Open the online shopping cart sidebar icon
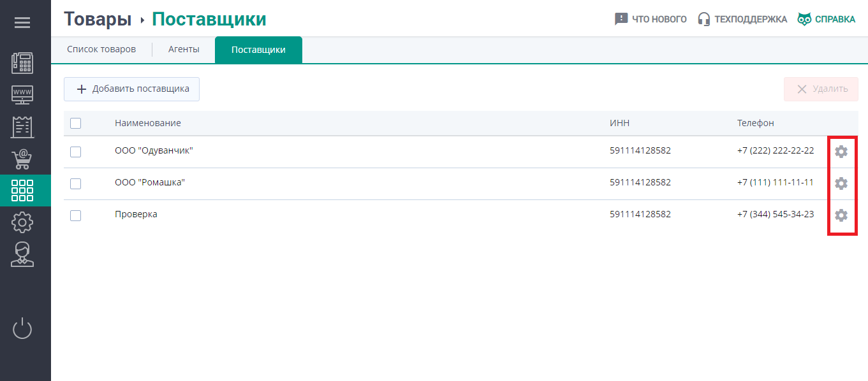 (22, 159)
